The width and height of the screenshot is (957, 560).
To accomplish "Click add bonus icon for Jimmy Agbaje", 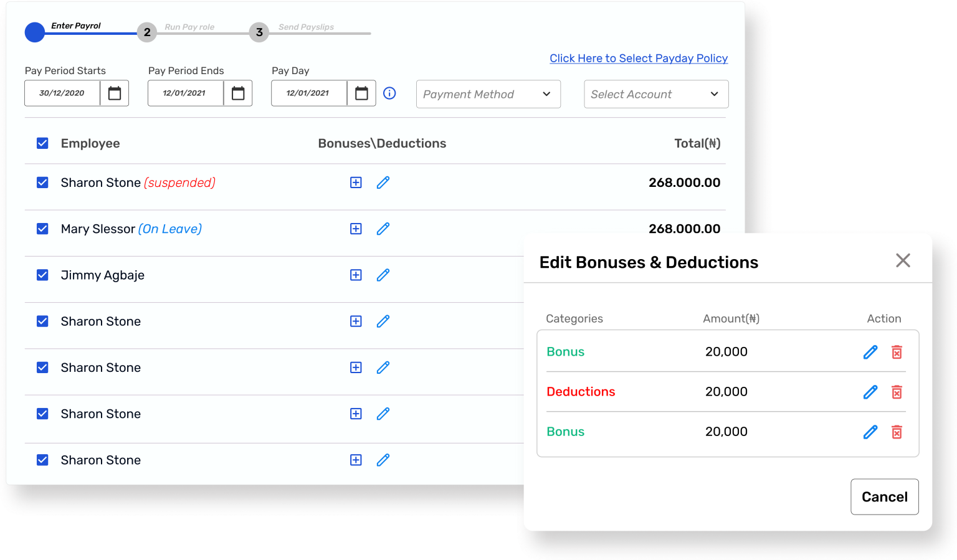I will pos(356,275).
